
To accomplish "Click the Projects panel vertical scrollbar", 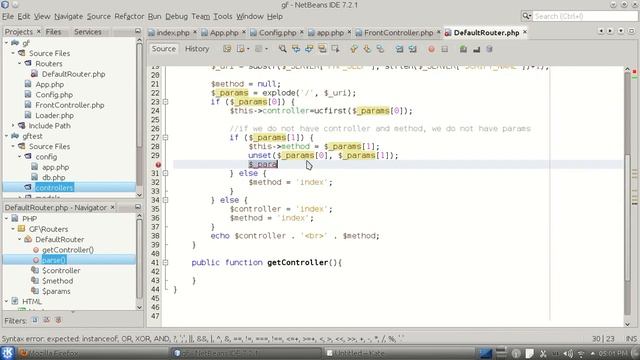I will (139, 118).
